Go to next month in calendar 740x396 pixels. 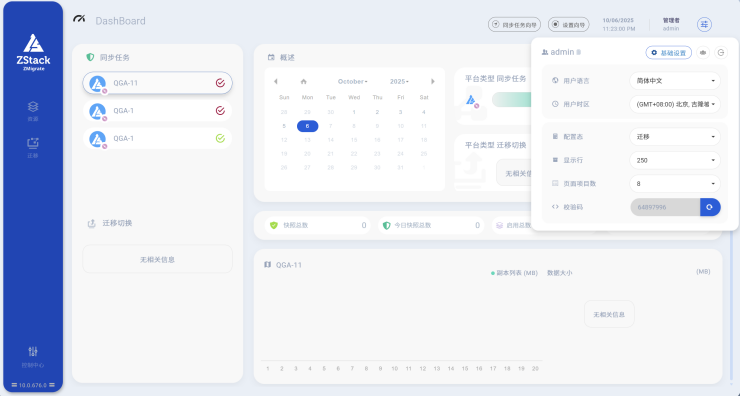(433, 82)
